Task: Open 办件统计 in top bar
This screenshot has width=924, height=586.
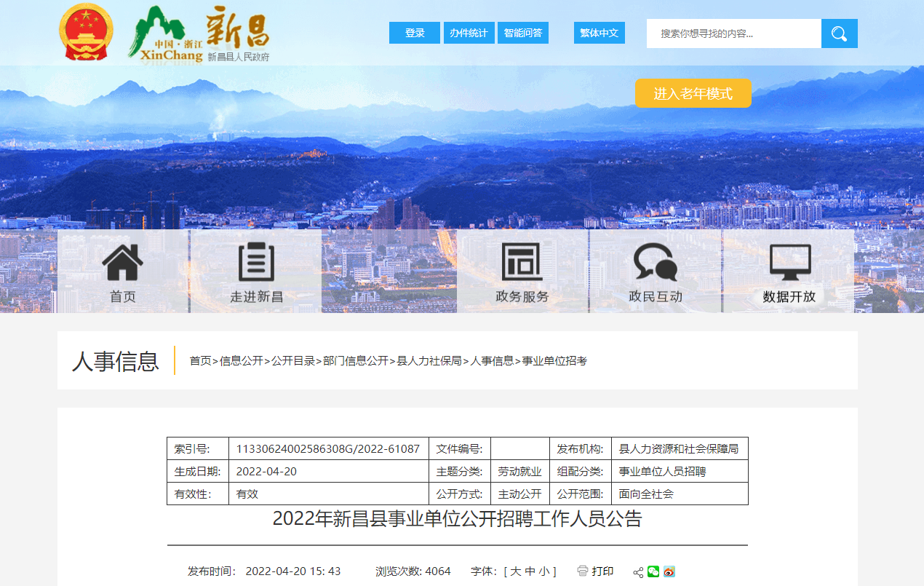Action: tap(469, 33)
